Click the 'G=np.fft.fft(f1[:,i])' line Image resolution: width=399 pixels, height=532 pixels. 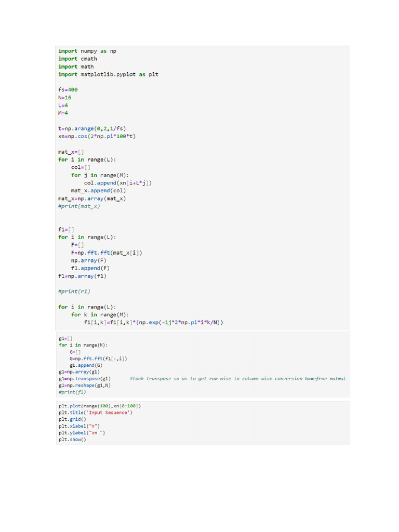coord(98,358)
